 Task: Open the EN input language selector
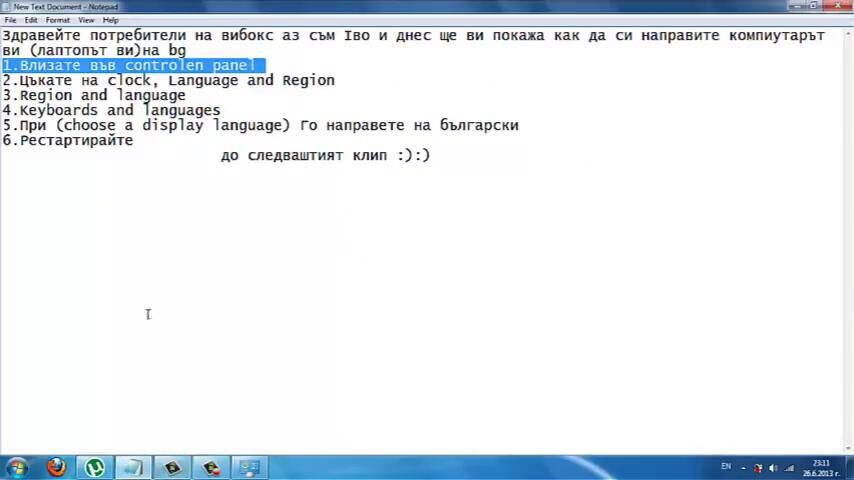point(726,467)
